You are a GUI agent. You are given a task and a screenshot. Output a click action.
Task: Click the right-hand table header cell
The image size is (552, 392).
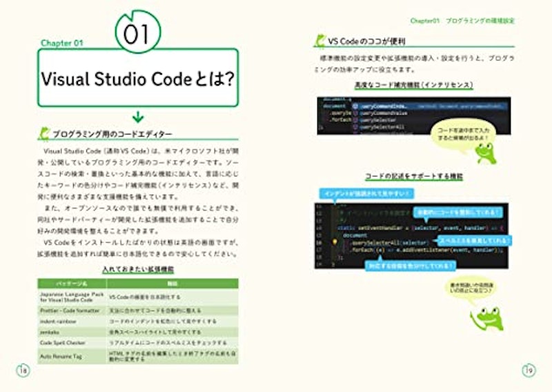[172, 284]
